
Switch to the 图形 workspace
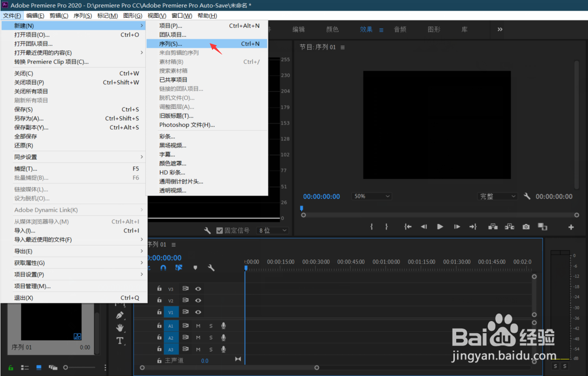pos(434,29)
